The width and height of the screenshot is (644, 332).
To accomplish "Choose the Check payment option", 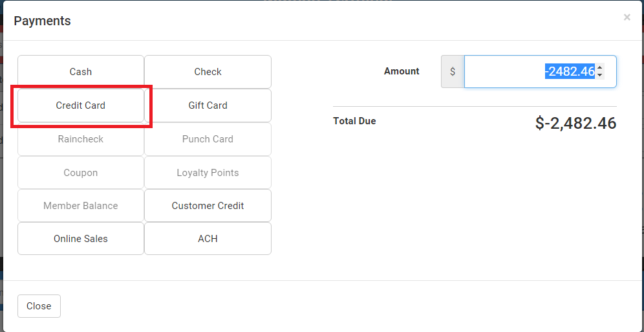I will pyautogui.click(x=208, y=72).
